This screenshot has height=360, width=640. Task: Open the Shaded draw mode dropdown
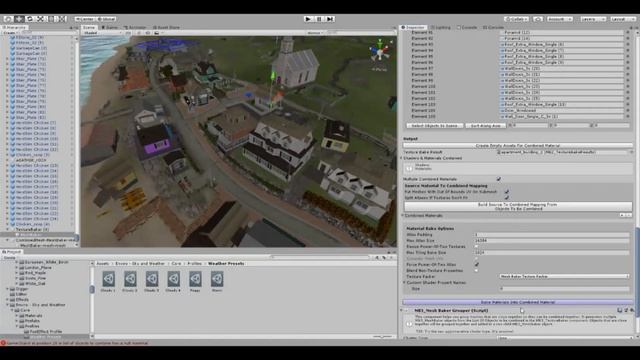102,33
